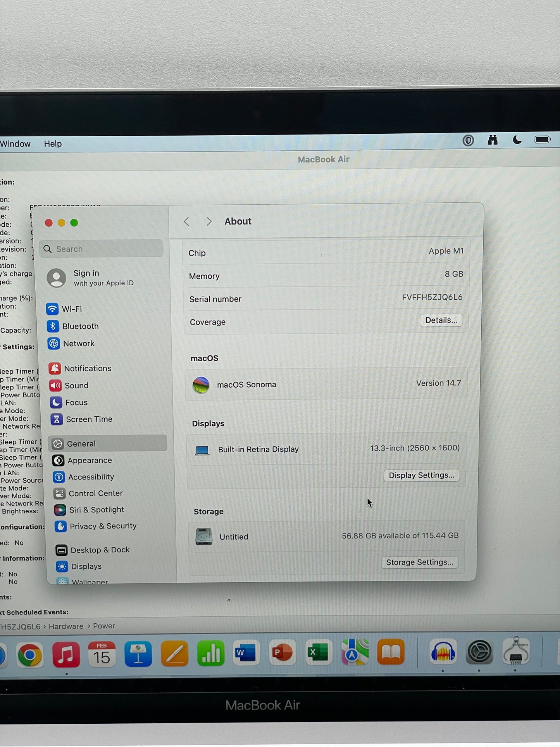Click the Built-in Retina Display row
Viewport: 560px width, 747px height.
pos(326,449)
